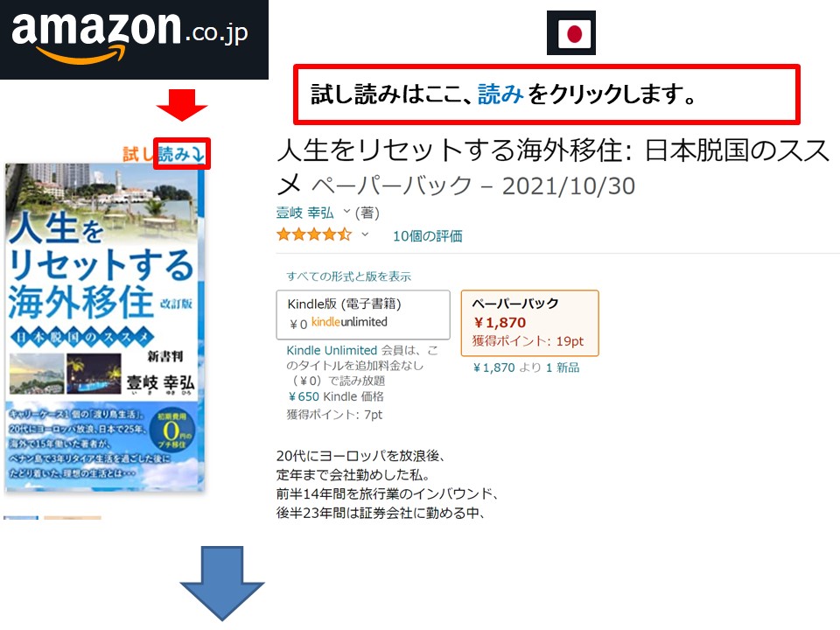Click the red down arrow icon
This screenshot has height=630, width=840.
(182, 105)
